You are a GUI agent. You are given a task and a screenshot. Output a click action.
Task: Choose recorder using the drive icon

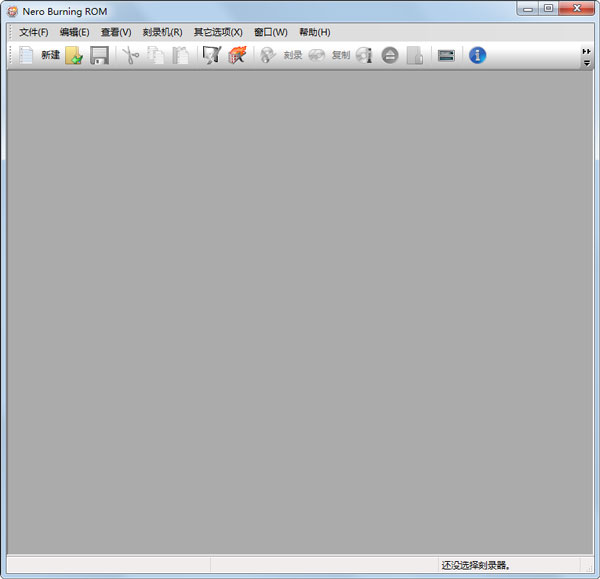[x=446, y=55]
